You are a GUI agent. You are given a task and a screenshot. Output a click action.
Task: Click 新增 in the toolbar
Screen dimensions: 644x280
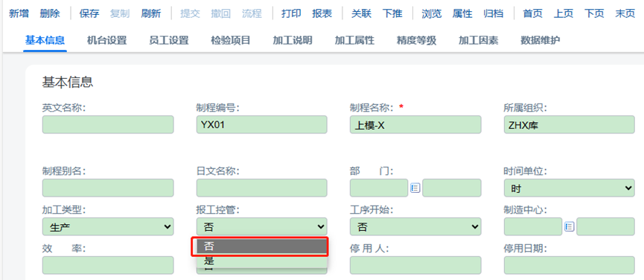tap(19, 13)
